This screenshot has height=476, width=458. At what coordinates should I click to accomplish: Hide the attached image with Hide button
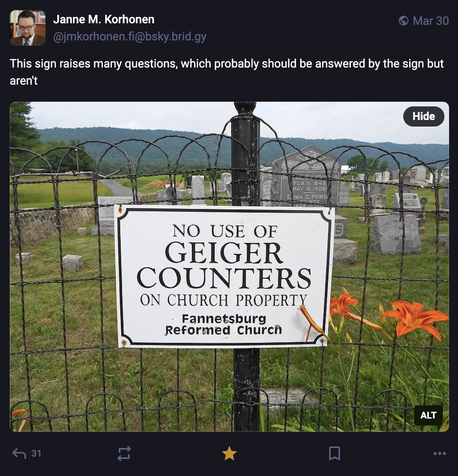click(423, 116)
